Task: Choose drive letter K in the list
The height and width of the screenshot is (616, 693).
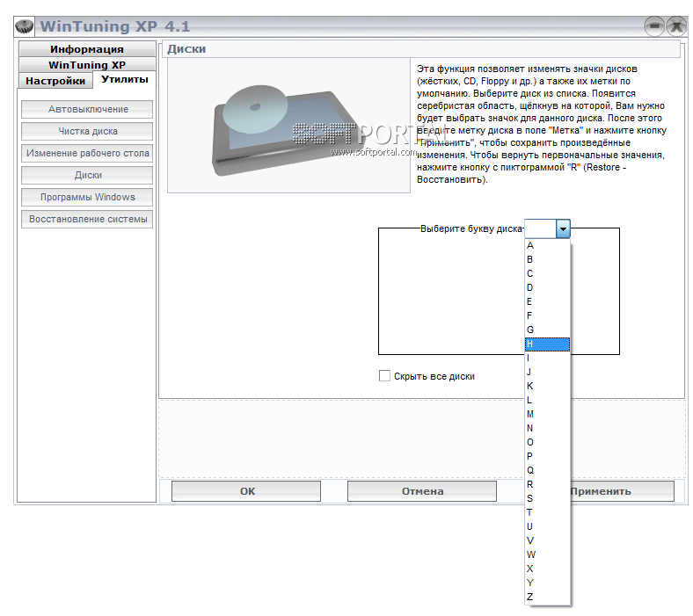Action: [x=547, y=386]
